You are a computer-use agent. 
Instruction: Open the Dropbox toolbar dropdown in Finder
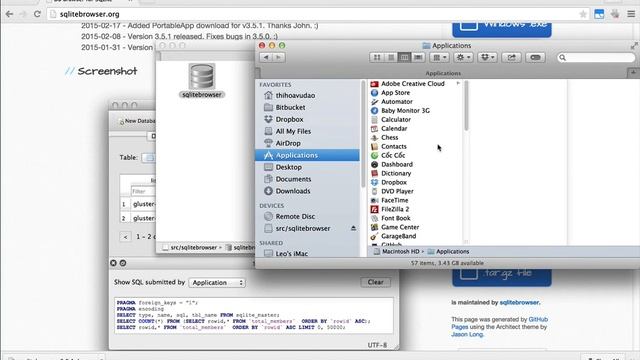487,58
